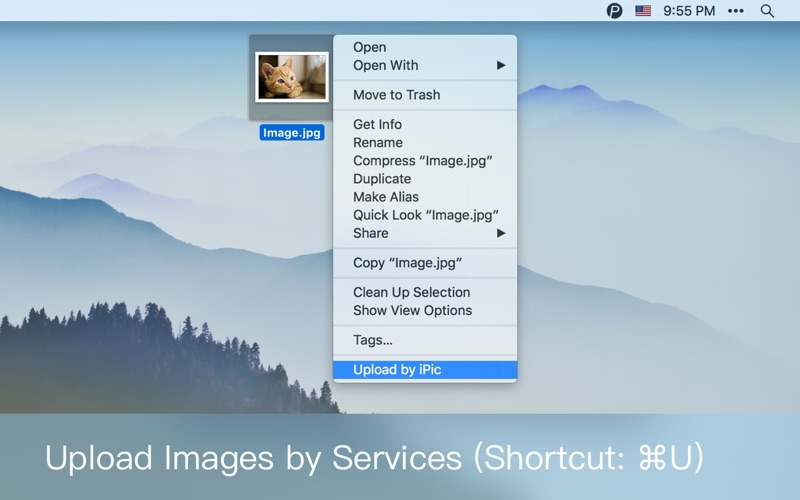Choose Open from the context menu

click(x=369, y=47)
